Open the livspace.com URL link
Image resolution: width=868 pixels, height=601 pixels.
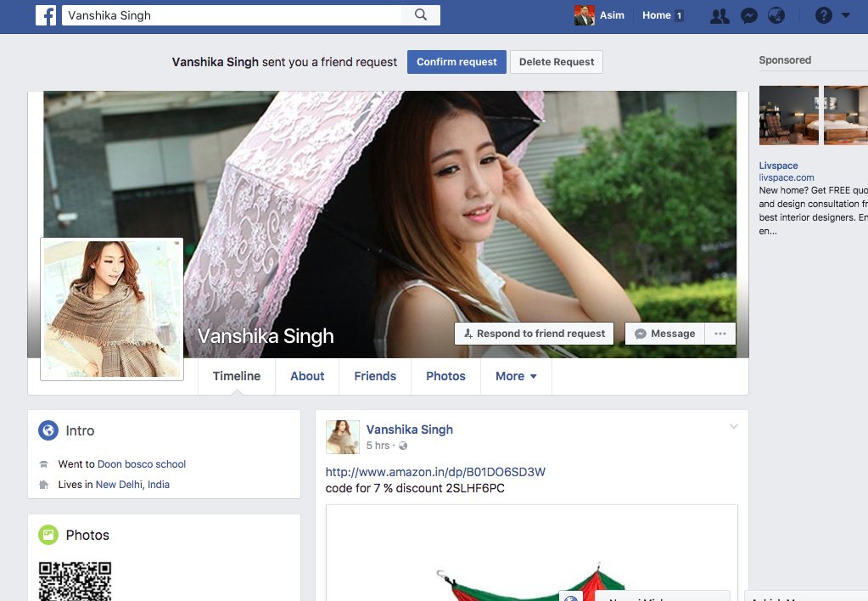[x=786, y=177]
